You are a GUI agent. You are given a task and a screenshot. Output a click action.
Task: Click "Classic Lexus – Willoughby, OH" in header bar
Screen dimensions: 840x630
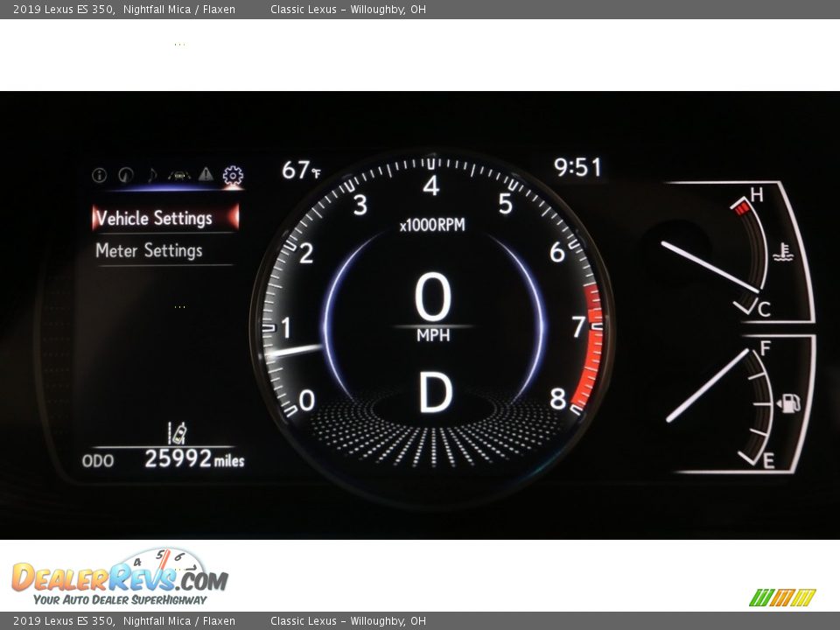click(x=347, y=9)
